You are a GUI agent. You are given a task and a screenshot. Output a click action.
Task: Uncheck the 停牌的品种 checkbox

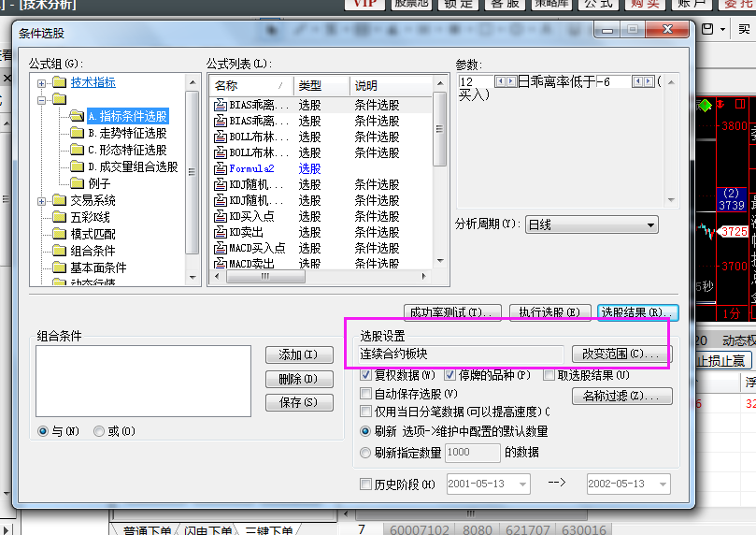tap(450, 375)
